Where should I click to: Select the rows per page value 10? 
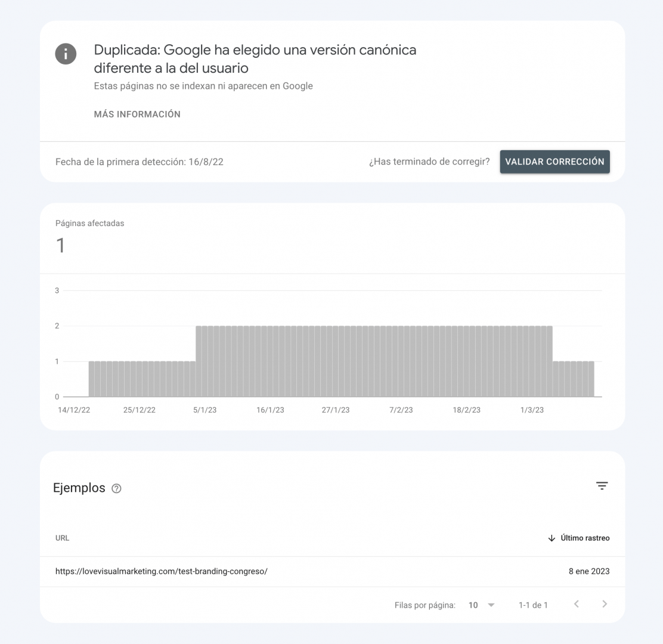(x=473, y=605)
